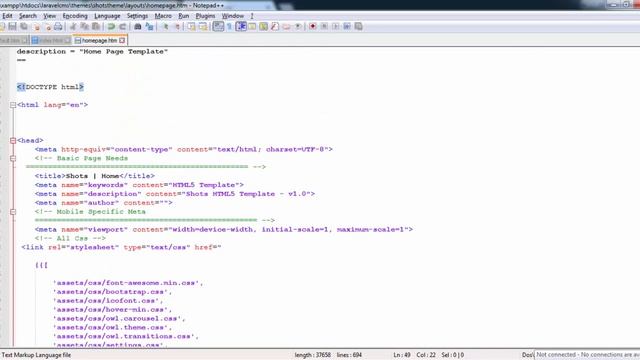Click the <!DOCTYPE html> line
Viewport: 640px width, 360px height.
(x=51, y=87)
